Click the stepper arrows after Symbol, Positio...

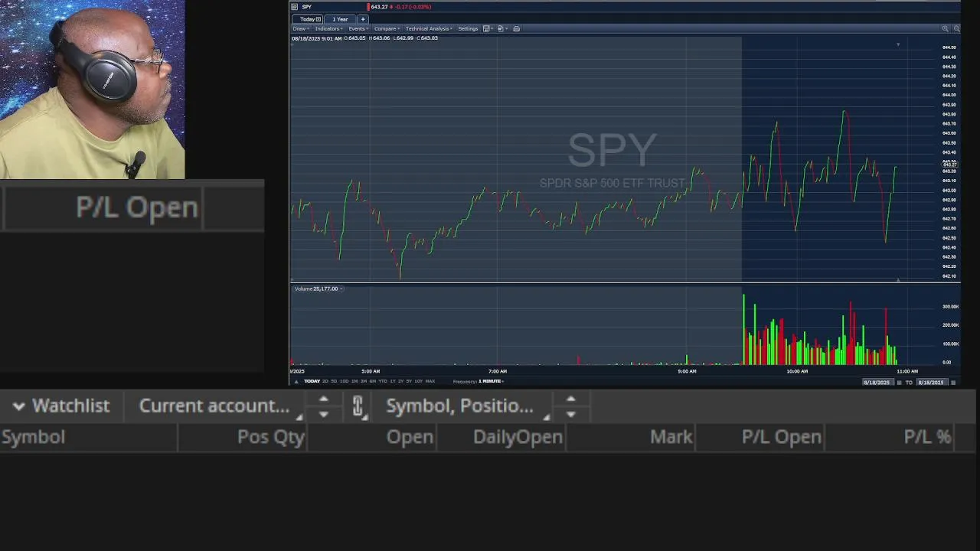[x=570, y=406]
